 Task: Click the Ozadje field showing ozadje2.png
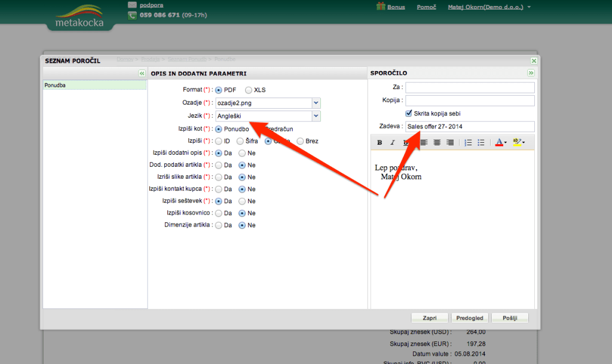tap(264, 103)
